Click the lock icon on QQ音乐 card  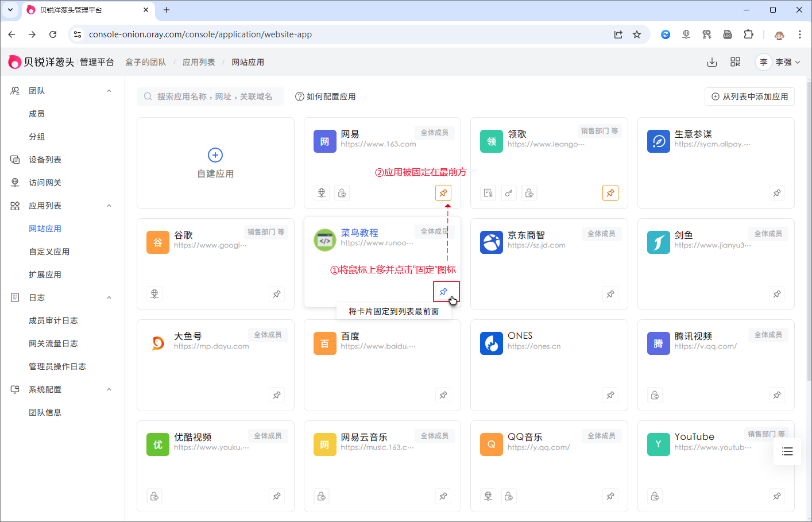pyautogui.click(x=509, y=496)
